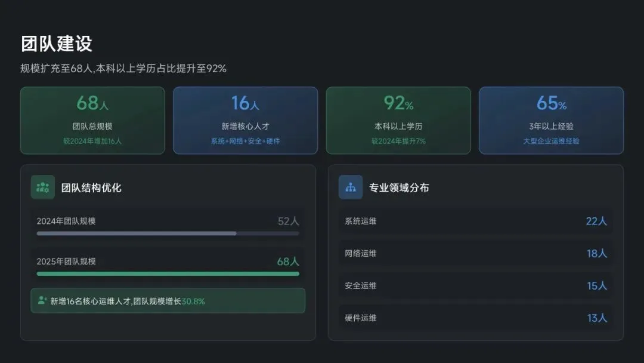Select the 安全运维 15人 row

(x=475, y=286)
